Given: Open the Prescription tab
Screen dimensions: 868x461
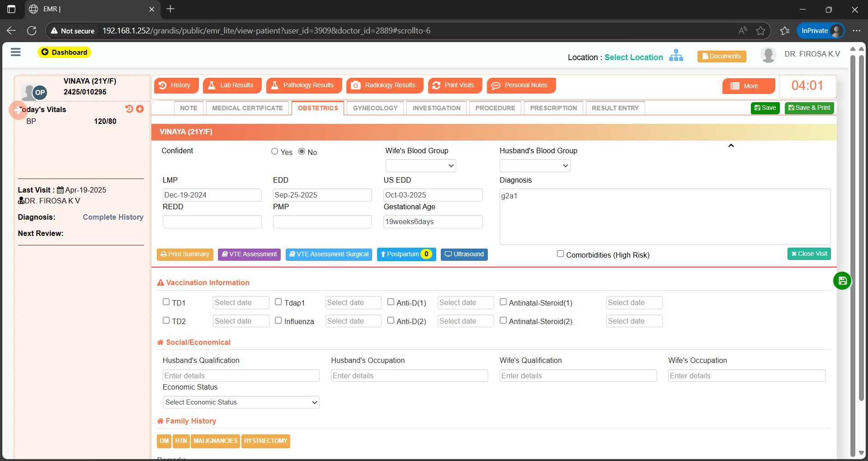Looking at the screenshot, I should (x=553, y=108).
